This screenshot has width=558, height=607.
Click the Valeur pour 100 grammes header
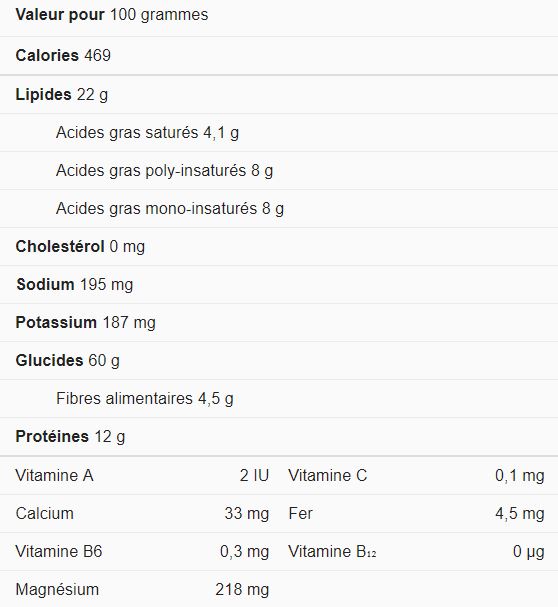coord(112,15)
